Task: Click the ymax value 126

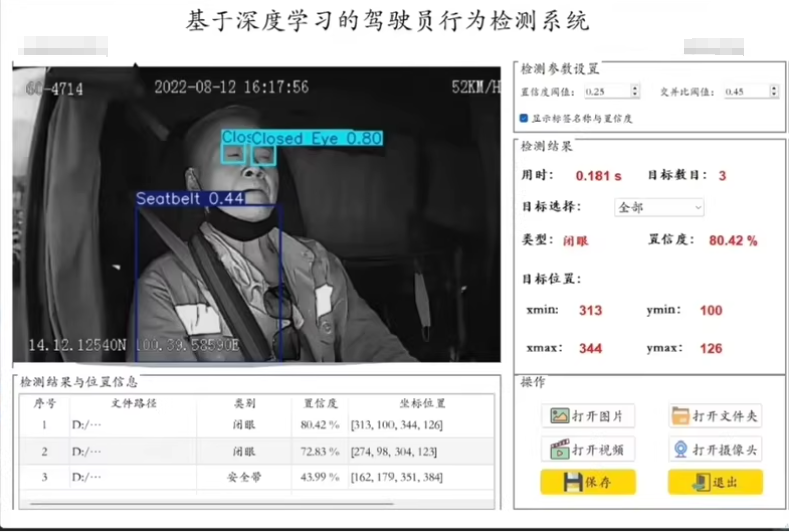Action: click(x=711, y=348)
